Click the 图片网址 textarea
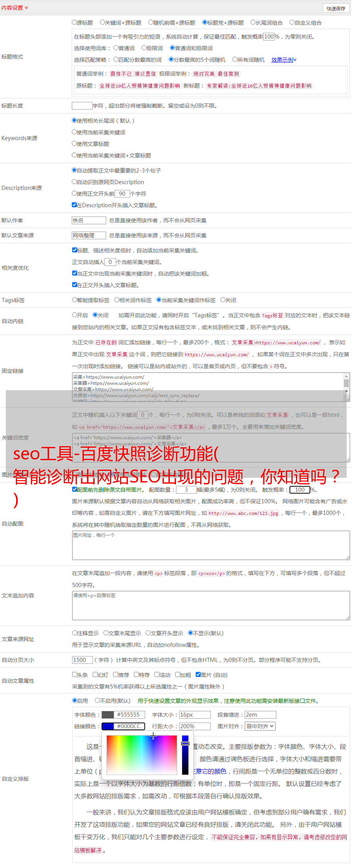The image size is (352, 868). coord(211,545)
